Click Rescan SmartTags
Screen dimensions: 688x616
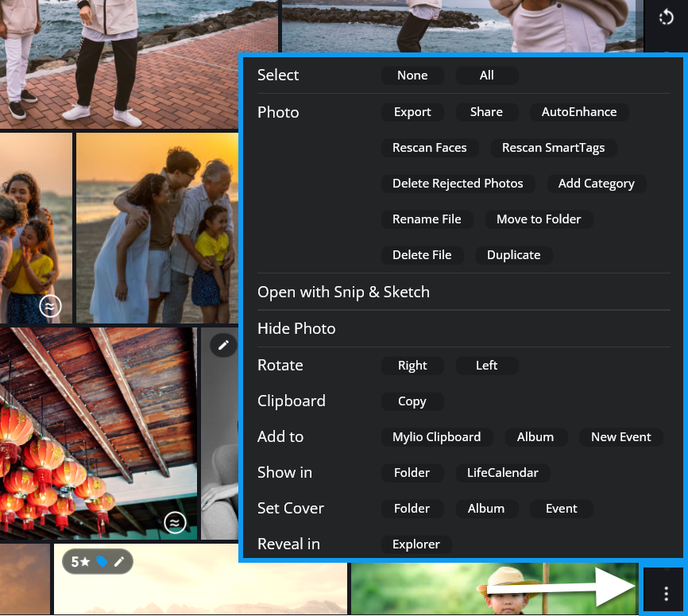553,148
